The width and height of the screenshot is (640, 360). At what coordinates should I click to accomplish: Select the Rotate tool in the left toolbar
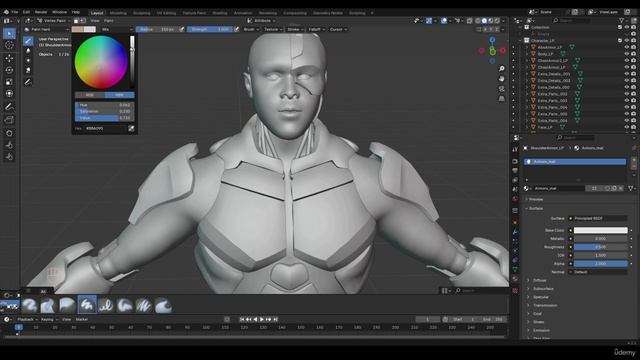coord(9,70)
